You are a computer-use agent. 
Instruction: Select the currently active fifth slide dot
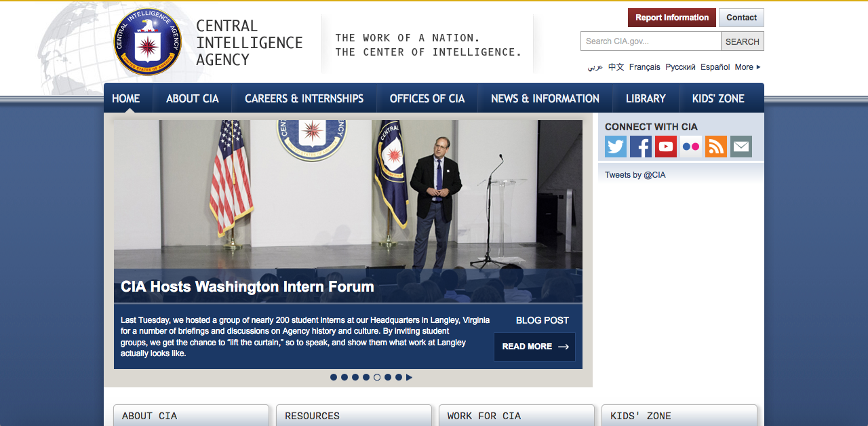tap(377, 377)
